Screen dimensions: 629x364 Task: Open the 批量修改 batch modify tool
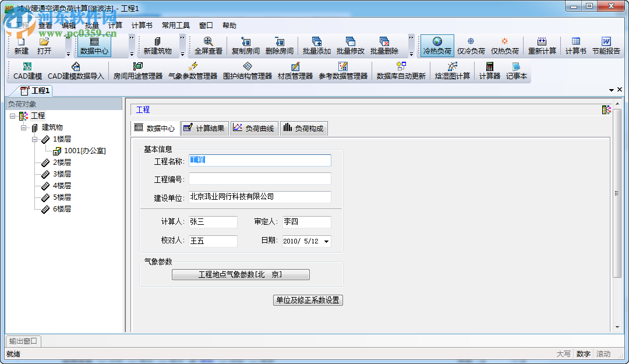click(351, 46)
